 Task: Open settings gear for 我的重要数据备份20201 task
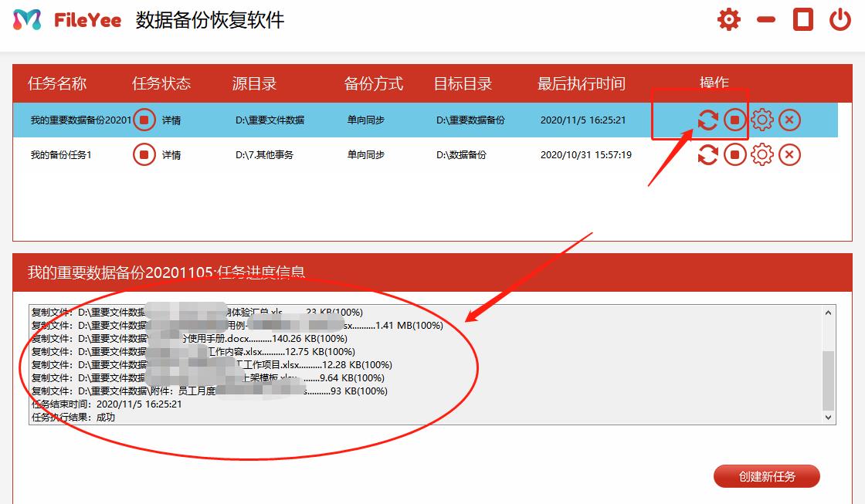point(762,120)
